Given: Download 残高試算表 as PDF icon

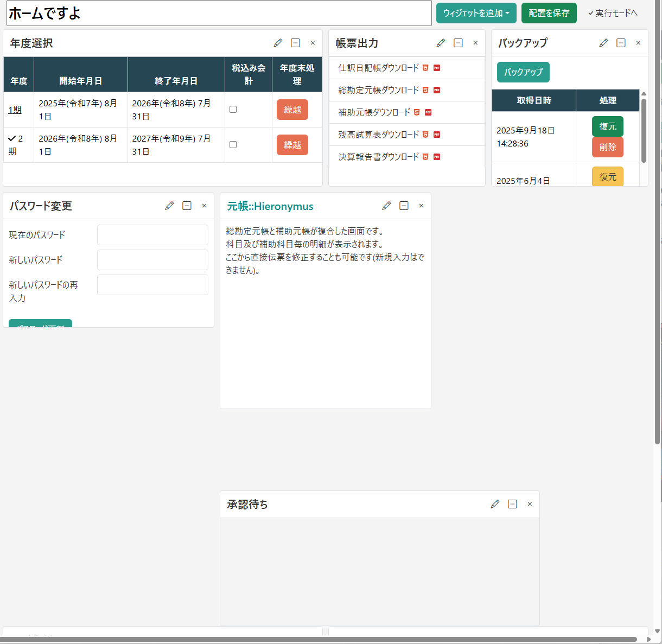Looking at the screenshot, I should coord(437,135).
